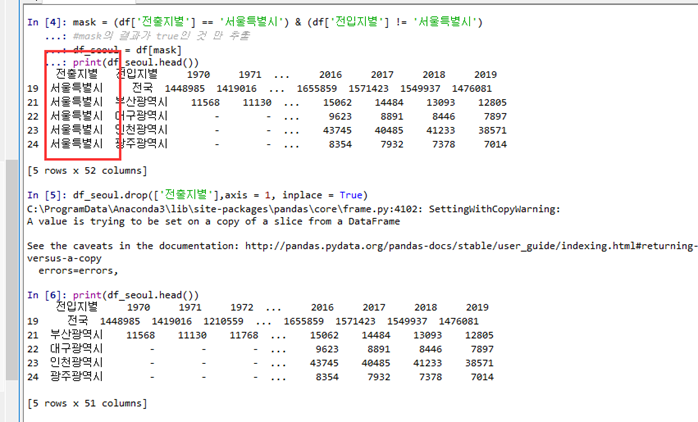Click the word SettingWithCopyWarning
The height and width of the screenshot is (422, 698).
(493, 209)
